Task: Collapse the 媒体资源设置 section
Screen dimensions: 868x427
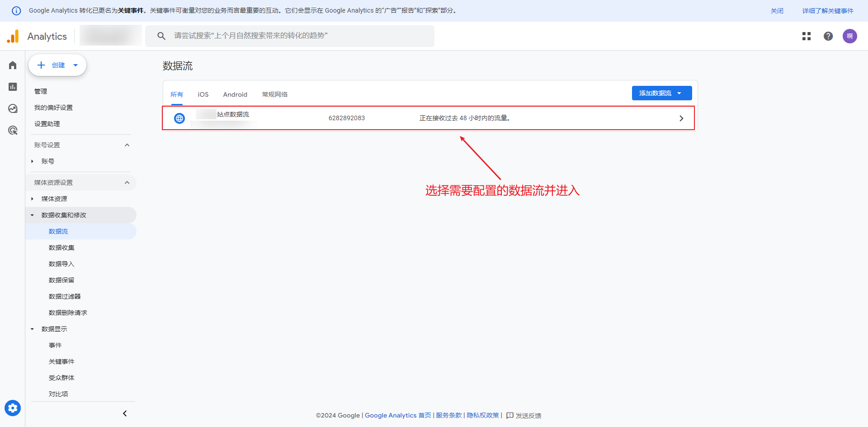Action: (x=127, y=183)
